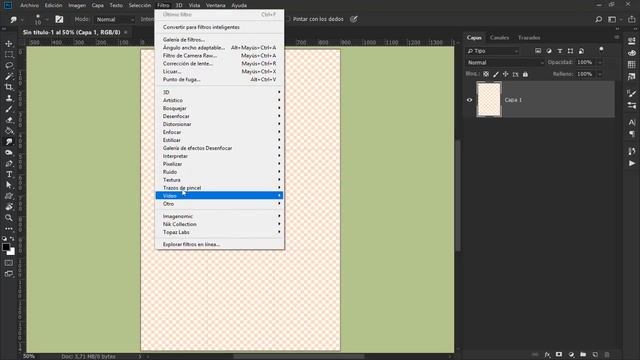Viewport: 640px width, 360px height.
Task: Select the Pen tool
Action: pos(9,163)
